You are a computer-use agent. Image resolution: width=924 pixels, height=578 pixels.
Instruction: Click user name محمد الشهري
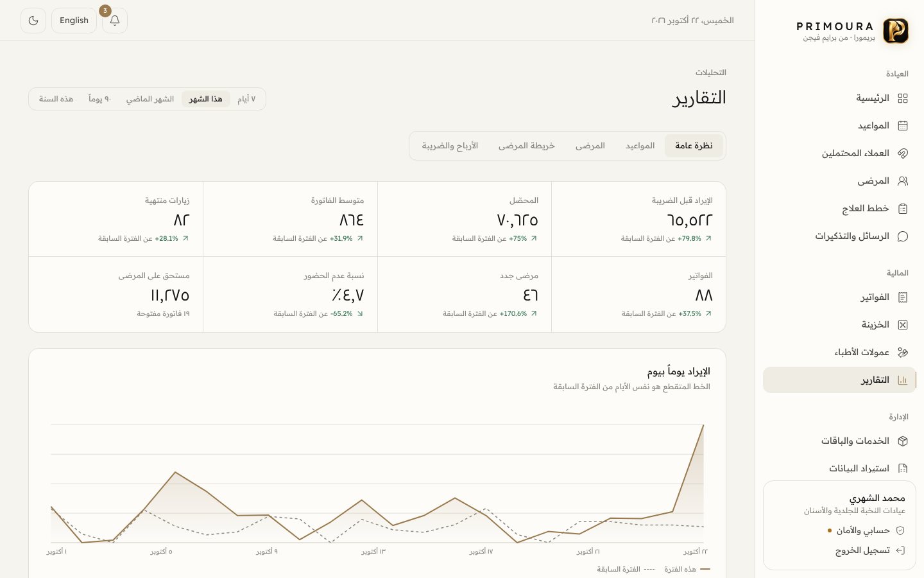tap(877, 498)
